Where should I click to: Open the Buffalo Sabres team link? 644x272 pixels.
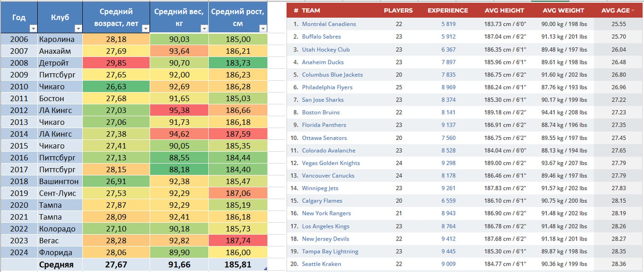(321, 37)
